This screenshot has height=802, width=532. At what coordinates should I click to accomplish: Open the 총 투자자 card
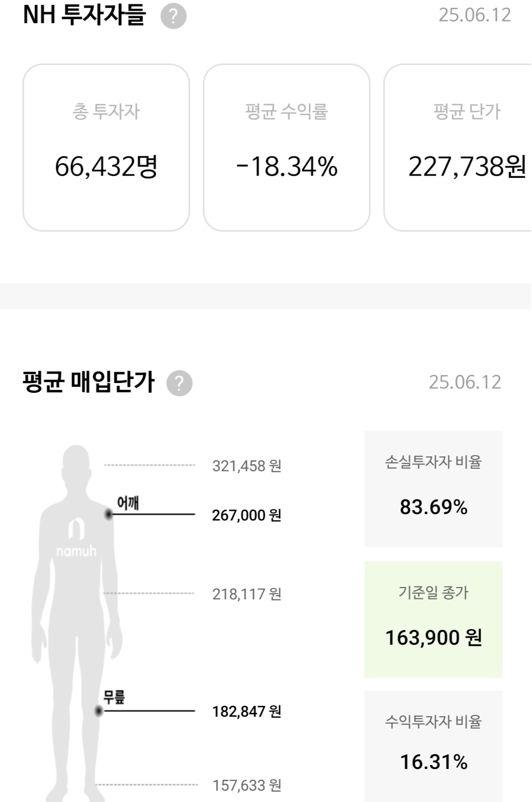[x=106, y=147]
